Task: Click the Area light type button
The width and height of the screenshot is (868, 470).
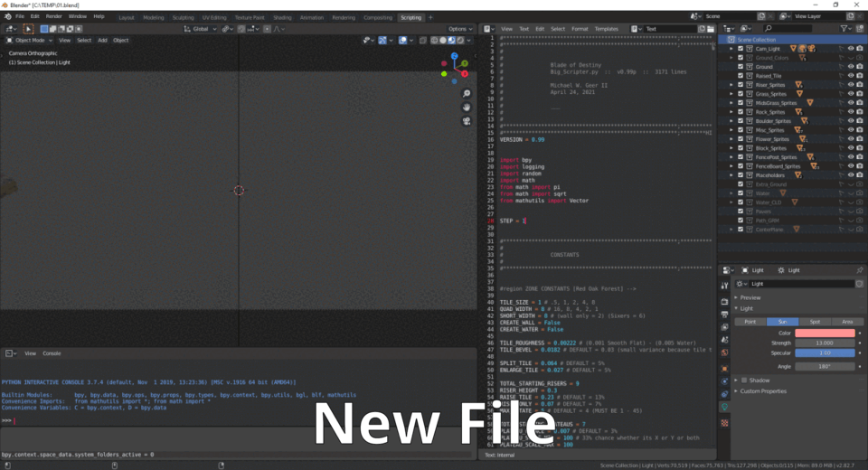Action: (847, 322)
